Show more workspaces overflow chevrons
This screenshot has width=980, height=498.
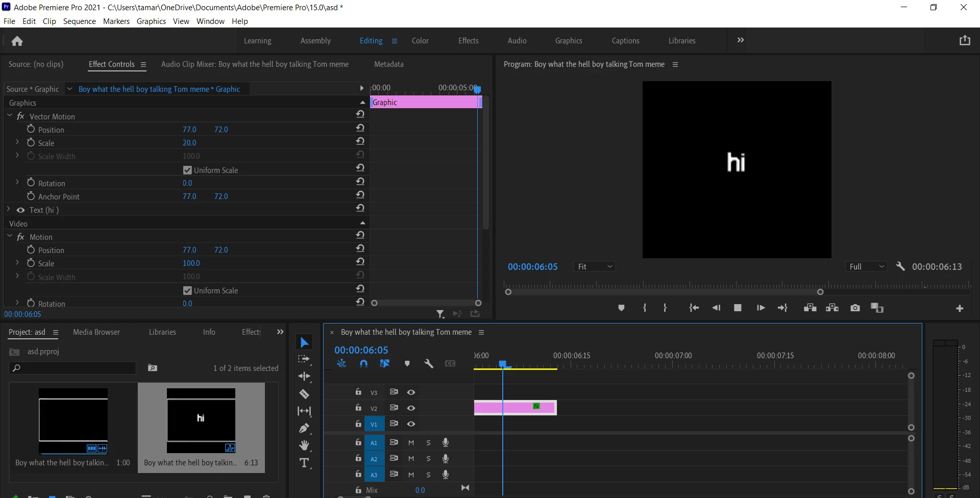741,40
